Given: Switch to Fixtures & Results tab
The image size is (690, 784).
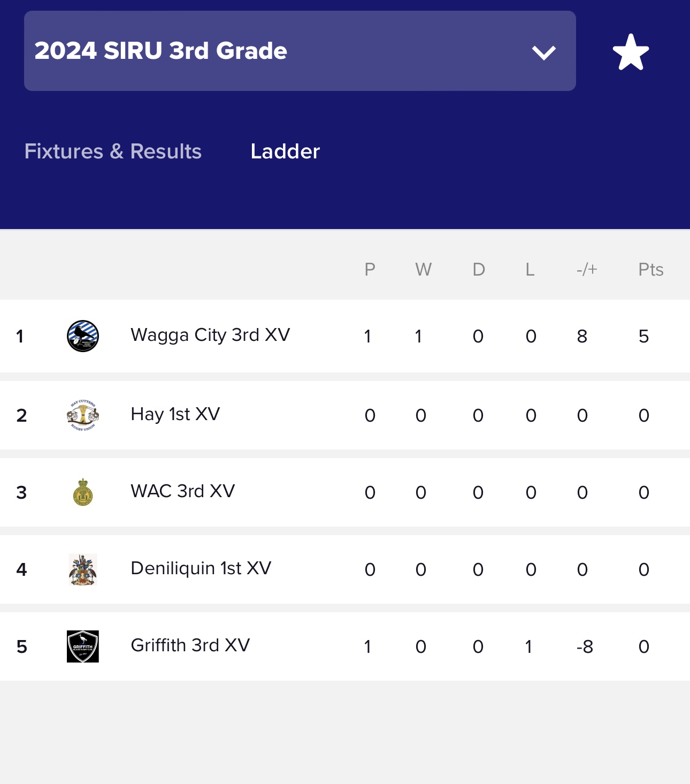Looking at the screenshot, I should point(113,151).
